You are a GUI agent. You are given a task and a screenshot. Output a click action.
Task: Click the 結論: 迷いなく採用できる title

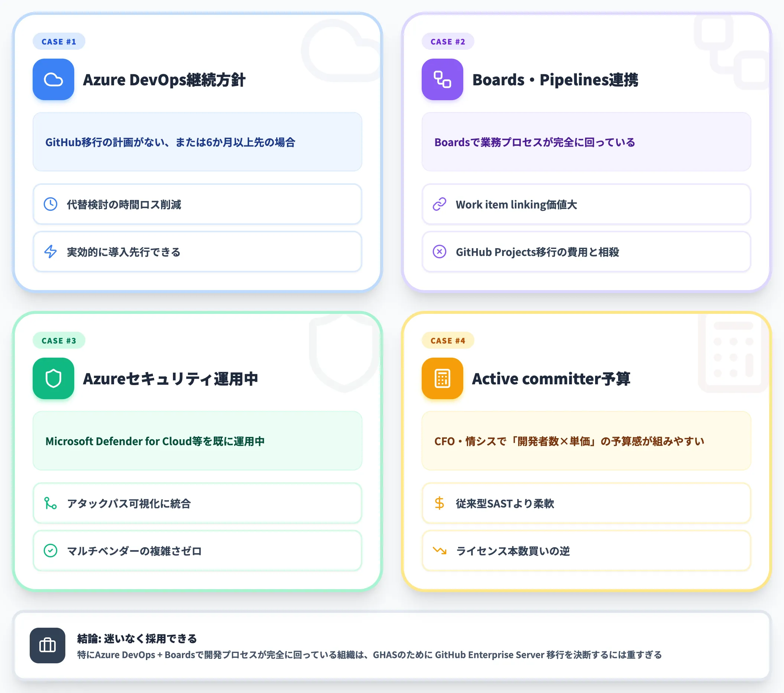point(137,638)
